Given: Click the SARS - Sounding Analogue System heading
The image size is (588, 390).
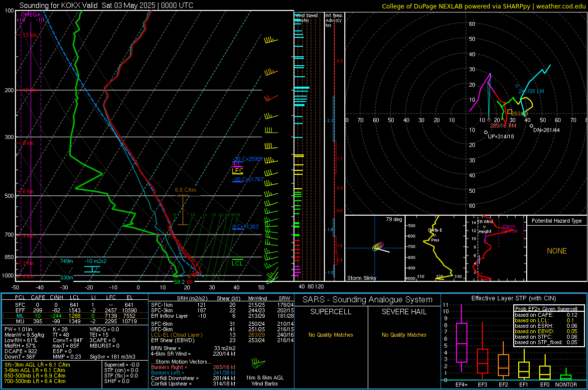Looking at the screenshot, I should 368,300.
